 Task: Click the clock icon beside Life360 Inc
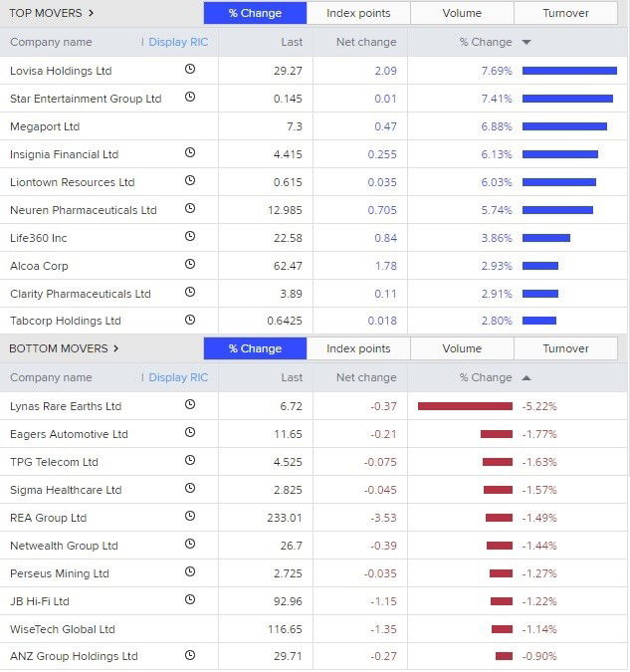[190, 236]
